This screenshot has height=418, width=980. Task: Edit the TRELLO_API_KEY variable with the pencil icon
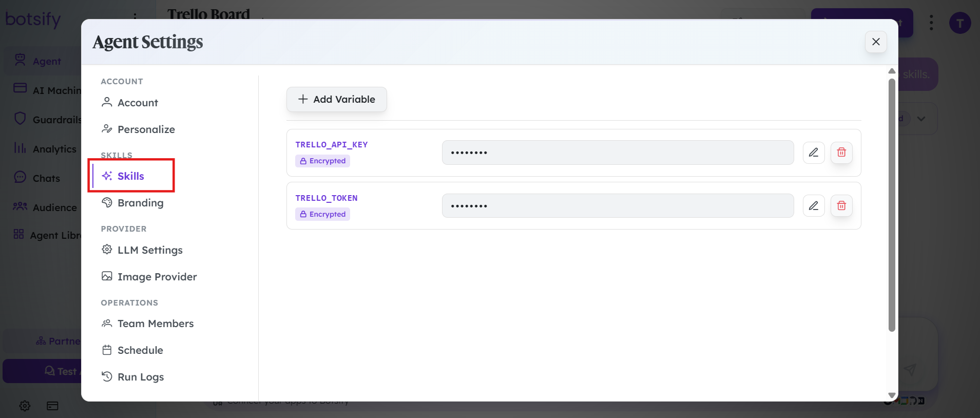(x=814, y=153)
